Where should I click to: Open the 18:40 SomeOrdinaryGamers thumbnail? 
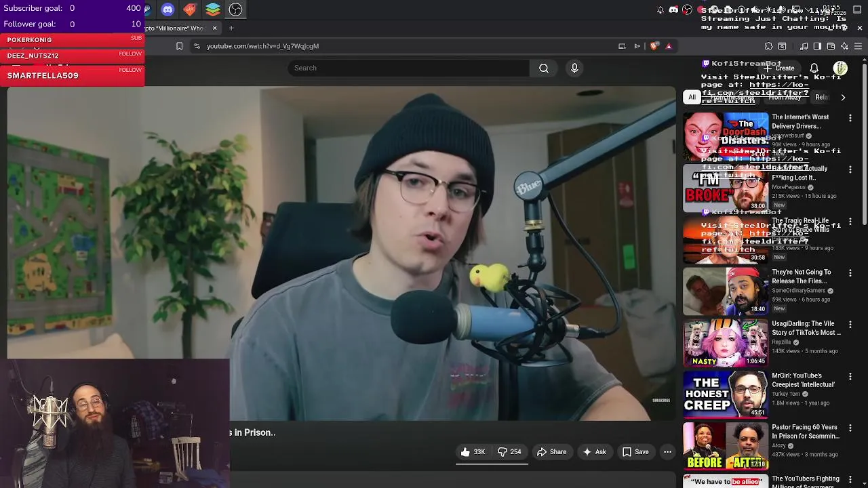tap(726, 291)
